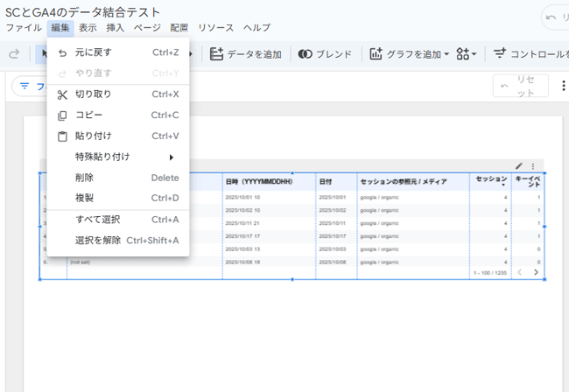Viewport: 569px width, 392px height.
Task: Open the リソース menu
Action: tap(216, 27)
